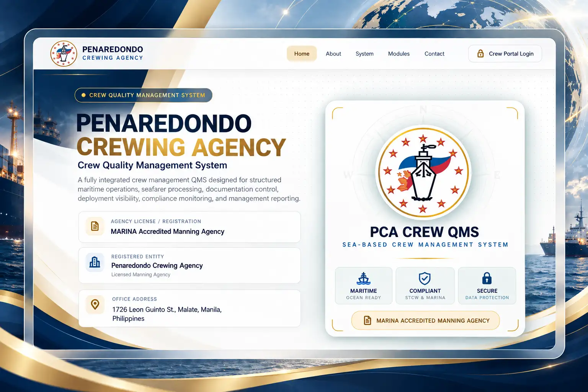Click the paragraph starting 'A fully integrated crew management'

[x=189, y=189]
